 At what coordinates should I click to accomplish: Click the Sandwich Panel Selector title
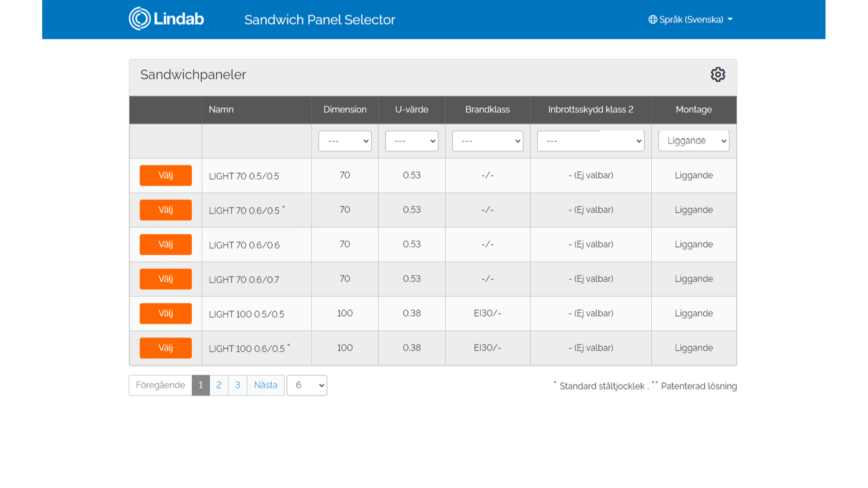pyautogui.click(x=319, y=20)
